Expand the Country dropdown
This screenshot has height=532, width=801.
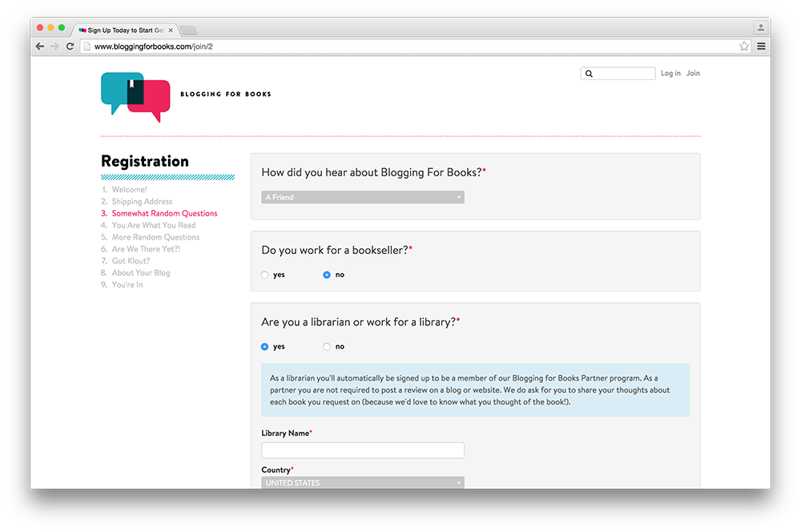click(x=362, y=483)
